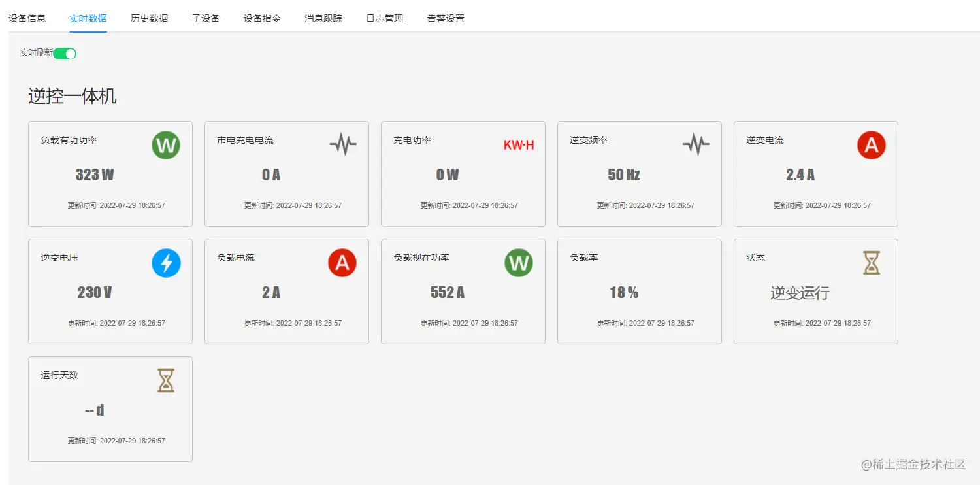Click the 逆变电流 card title

[x=765, y=140]
